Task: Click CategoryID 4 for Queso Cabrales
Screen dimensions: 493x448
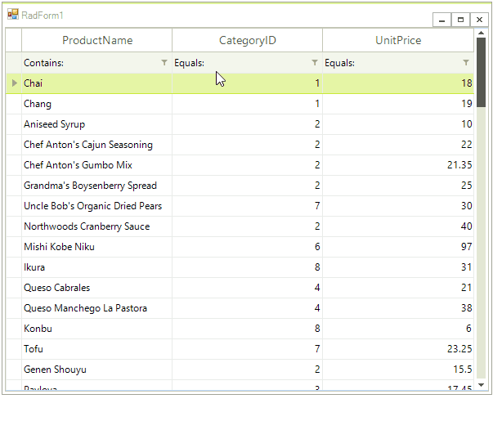Action: tap(247, 288)
